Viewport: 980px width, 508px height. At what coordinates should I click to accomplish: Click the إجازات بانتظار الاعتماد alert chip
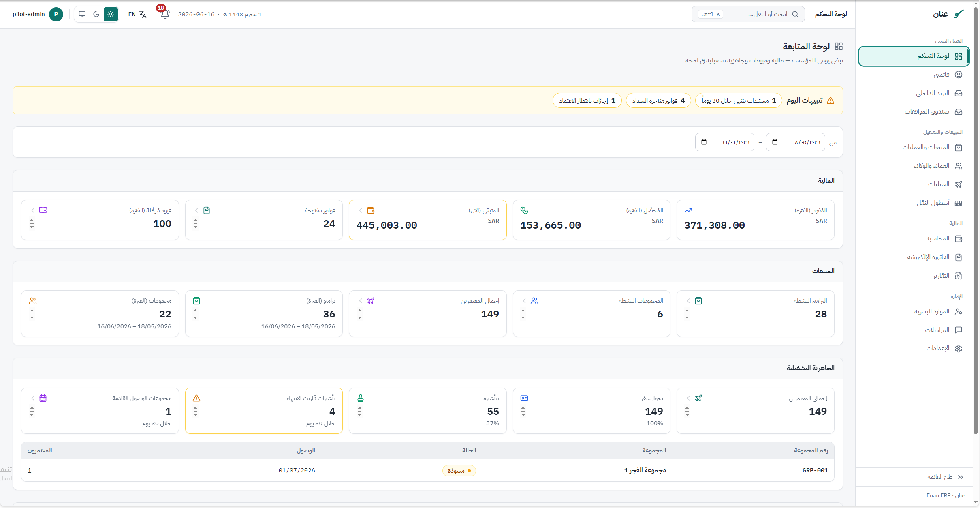pos(587,101)
